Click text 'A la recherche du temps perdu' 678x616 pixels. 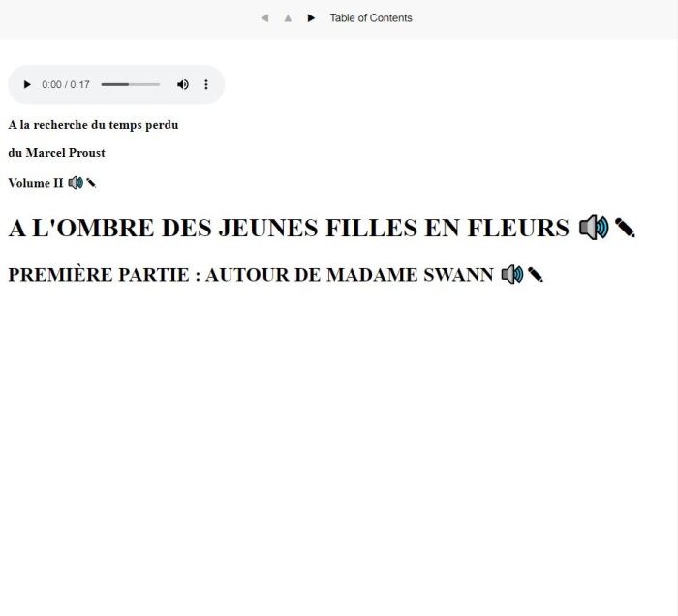point(93,125)
